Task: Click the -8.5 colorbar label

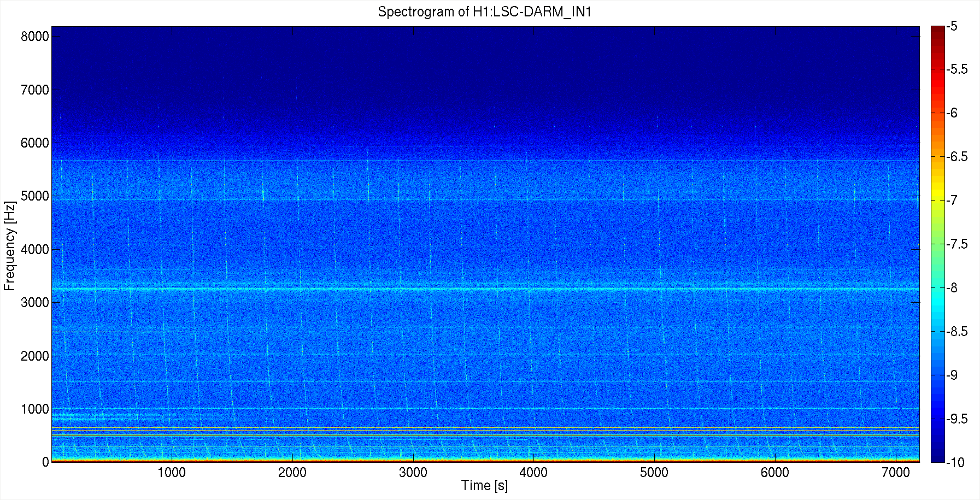Action: (x=957, y=332)
